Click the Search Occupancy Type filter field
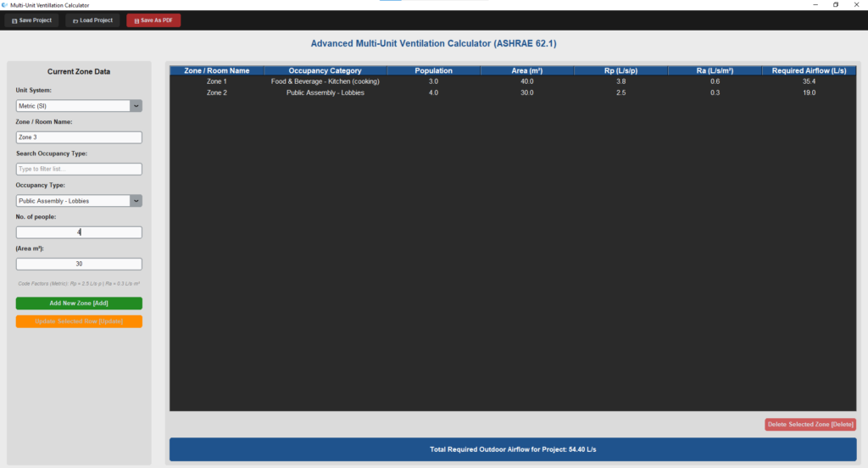 point(79,169)
